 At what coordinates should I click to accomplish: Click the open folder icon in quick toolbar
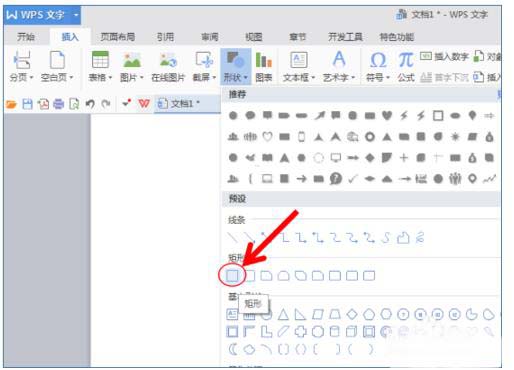click(x=11, y=104)
